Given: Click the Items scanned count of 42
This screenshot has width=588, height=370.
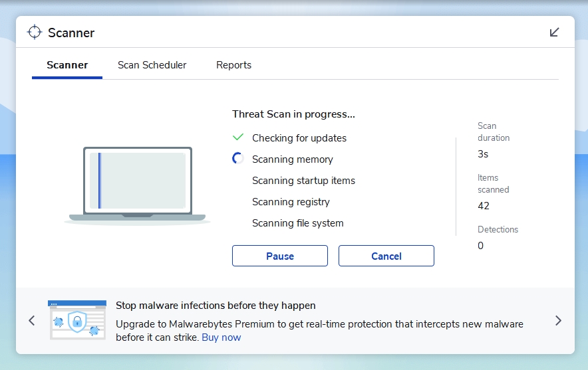Looking at the screenshot, I should (x=484, y=206).
